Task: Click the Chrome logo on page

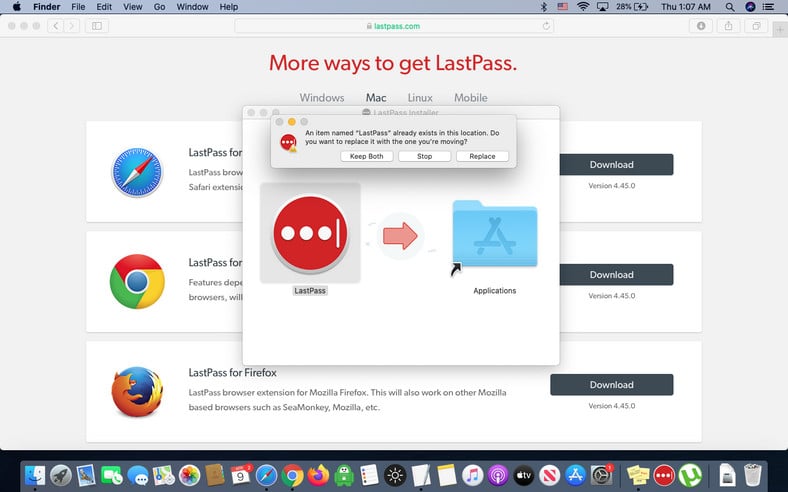Action: click(137, 281)
